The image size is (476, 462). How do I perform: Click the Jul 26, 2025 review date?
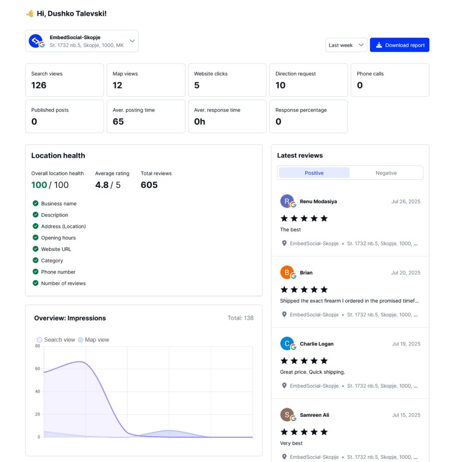point(405,201)
